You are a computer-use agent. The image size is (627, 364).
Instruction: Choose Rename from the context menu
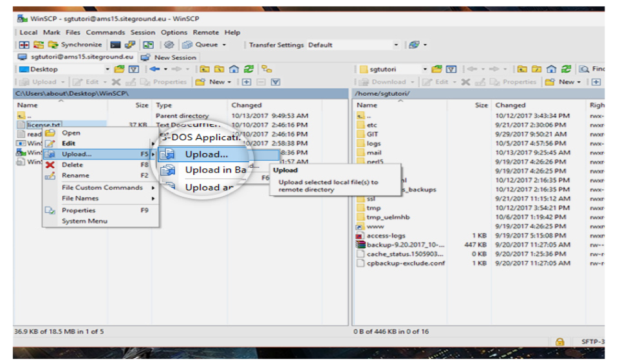[75, 176]
